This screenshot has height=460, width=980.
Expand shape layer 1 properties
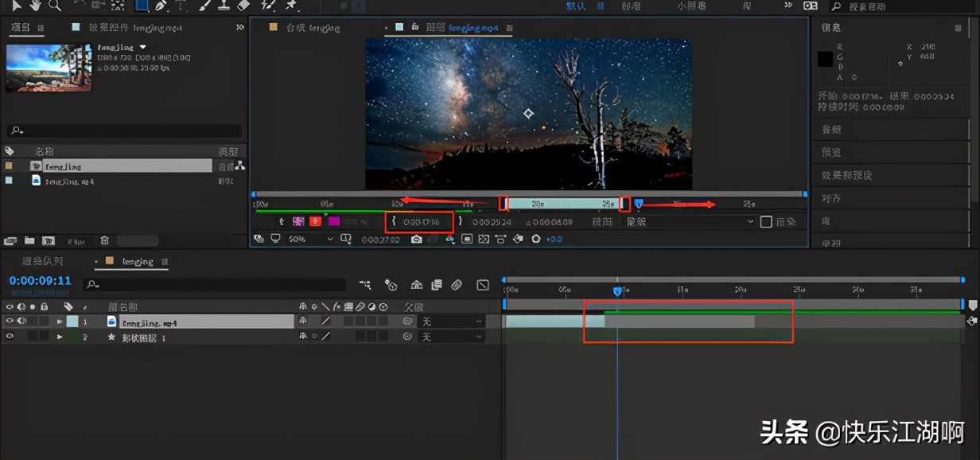coord(59,337)
